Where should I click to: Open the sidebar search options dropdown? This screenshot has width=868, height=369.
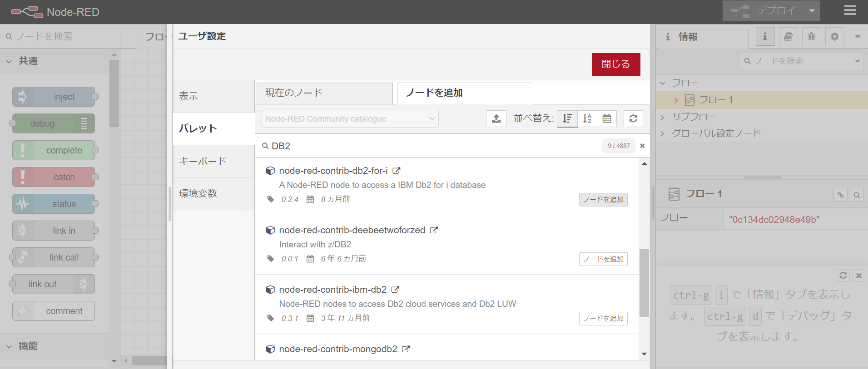coord(858,61)
